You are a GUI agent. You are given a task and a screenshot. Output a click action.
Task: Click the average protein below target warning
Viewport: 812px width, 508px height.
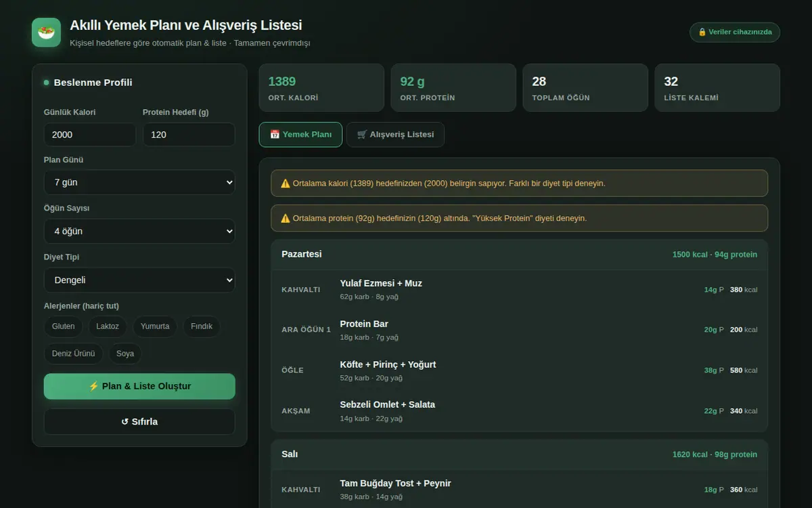tap(520, 218)
